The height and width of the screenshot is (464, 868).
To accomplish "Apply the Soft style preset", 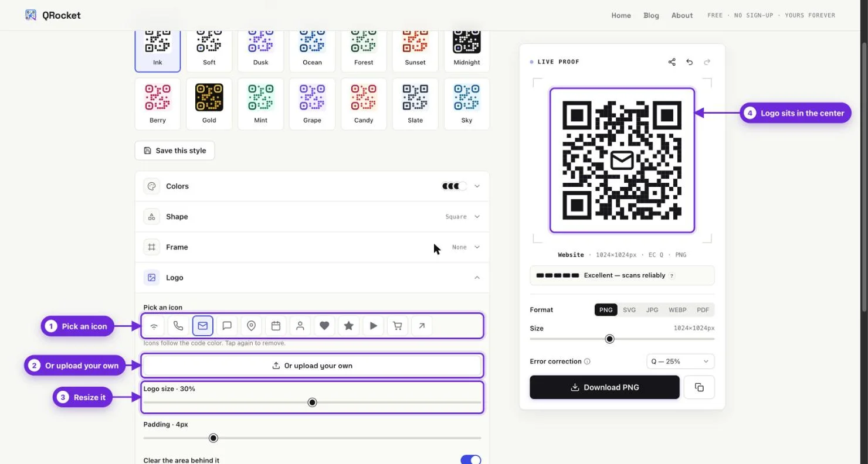I will point(209,52).
